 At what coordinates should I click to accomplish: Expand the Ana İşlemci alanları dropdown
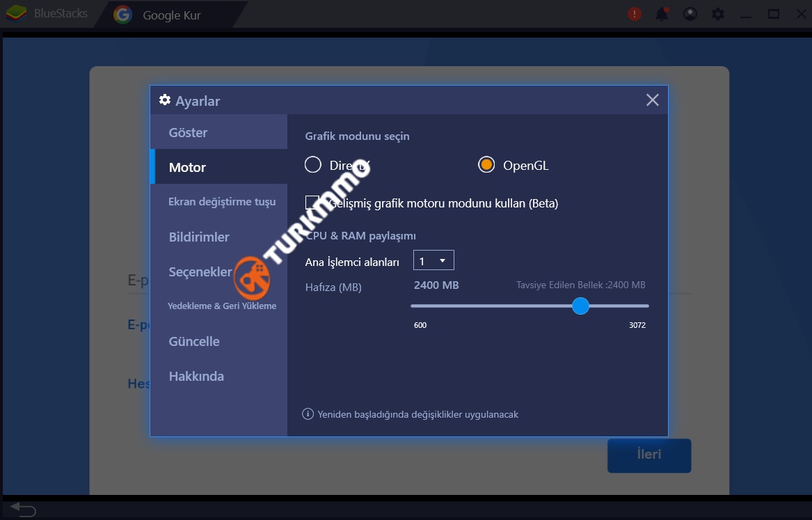[x=433, y=261]
